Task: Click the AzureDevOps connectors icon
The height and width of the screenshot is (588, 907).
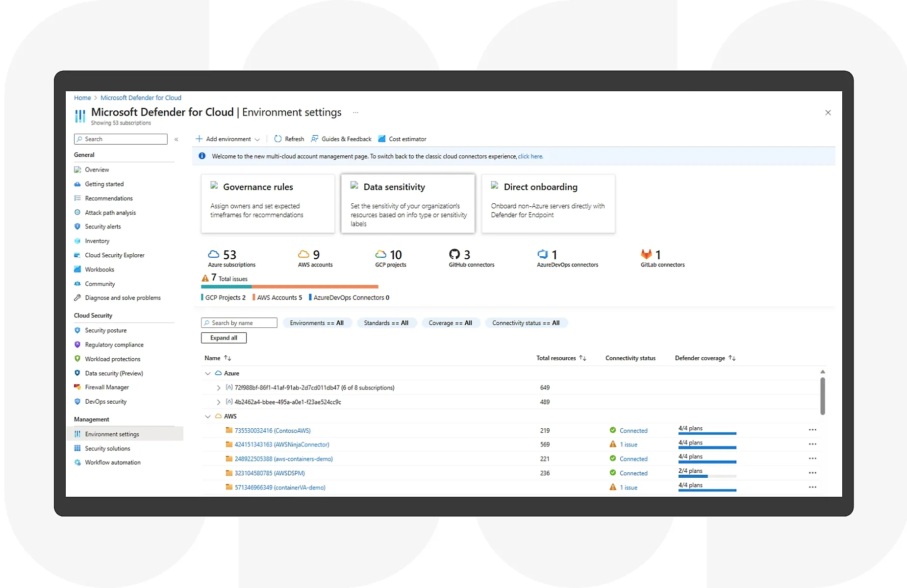Action: (542, 254)
